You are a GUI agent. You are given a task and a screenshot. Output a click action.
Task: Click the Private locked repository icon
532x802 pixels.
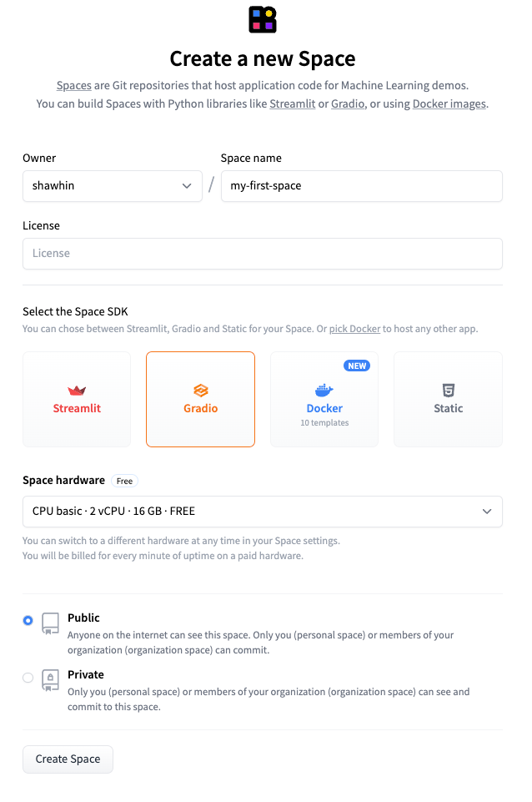pos(51,680)
